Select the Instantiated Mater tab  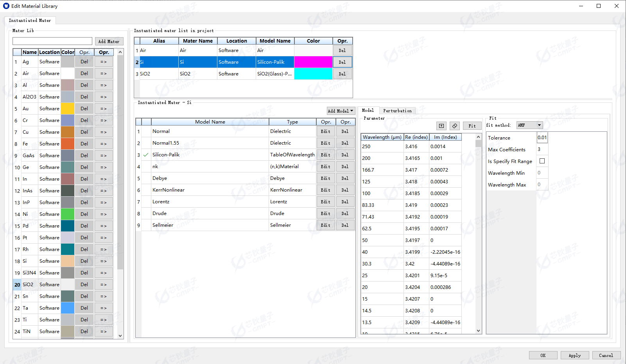point(30,20)
